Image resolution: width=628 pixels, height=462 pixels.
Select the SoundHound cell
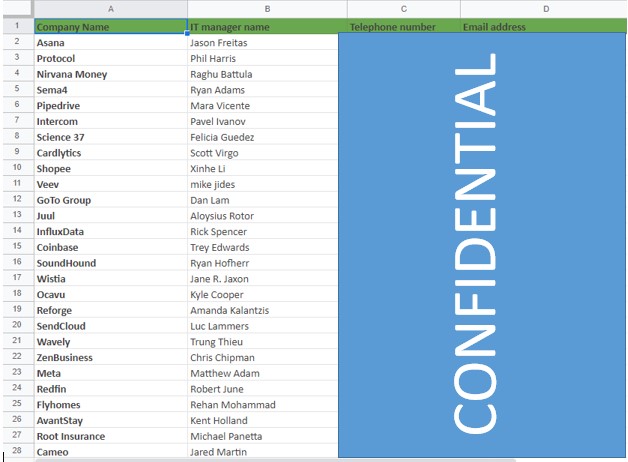(111, 263)
